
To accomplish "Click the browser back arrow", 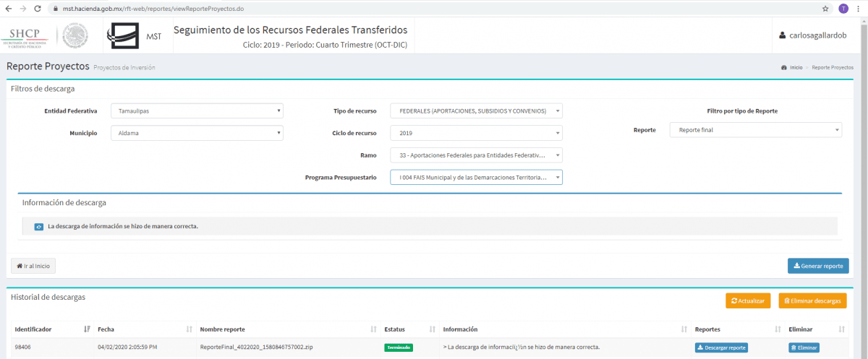I will pyautogui.click(x=8, y=9).
